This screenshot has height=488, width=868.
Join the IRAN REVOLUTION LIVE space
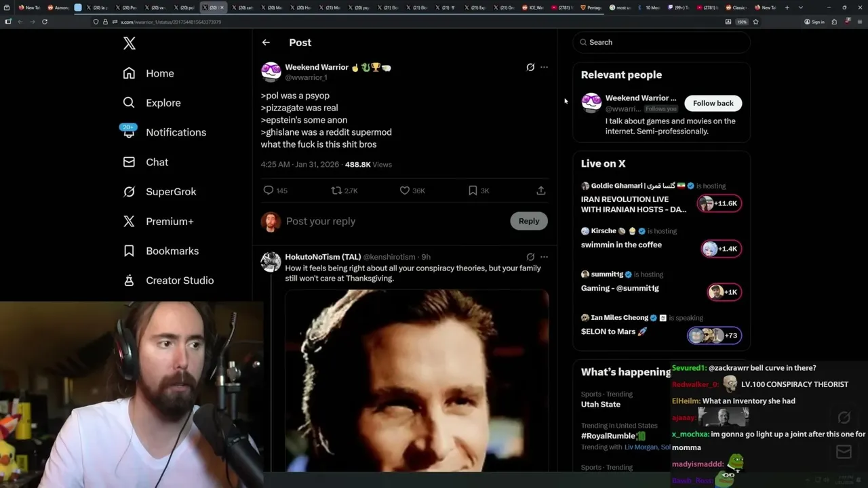[x=633, y=204]
